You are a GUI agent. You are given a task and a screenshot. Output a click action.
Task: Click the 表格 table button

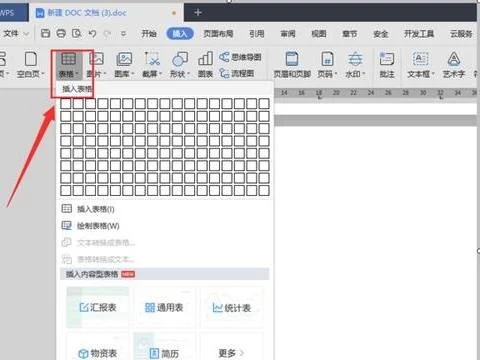69,66
